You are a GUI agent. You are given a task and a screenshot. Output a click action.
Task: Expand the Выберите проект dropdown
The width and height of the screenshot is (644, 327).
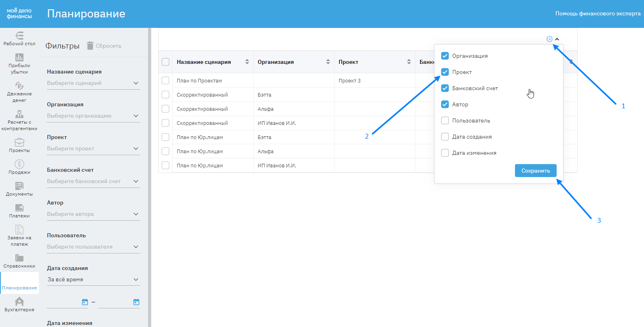[x=93, y=149]
